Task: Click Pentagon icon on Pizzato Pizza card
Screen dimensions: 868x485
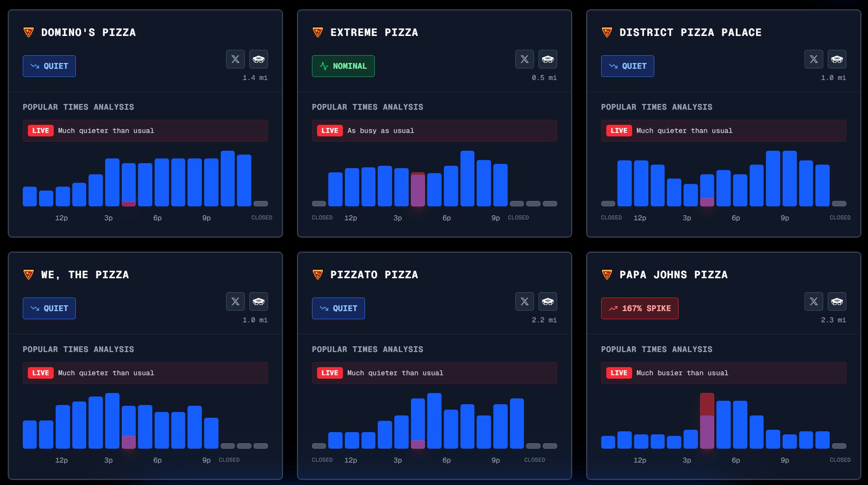Action: coord(547,301)
